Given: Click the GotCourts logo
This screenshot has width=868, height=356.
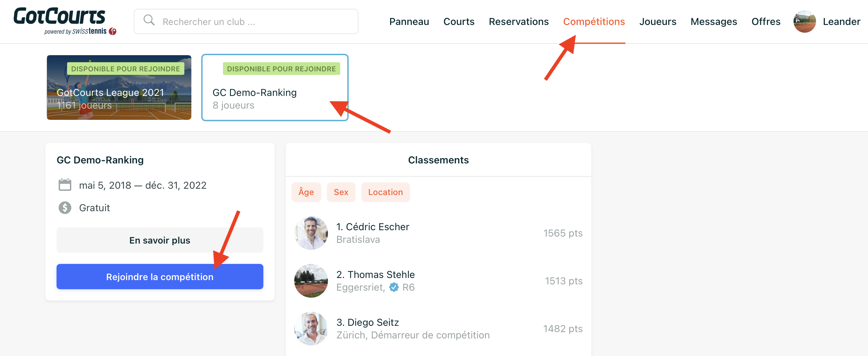Looking at the screenshot, I should [65, 21].
